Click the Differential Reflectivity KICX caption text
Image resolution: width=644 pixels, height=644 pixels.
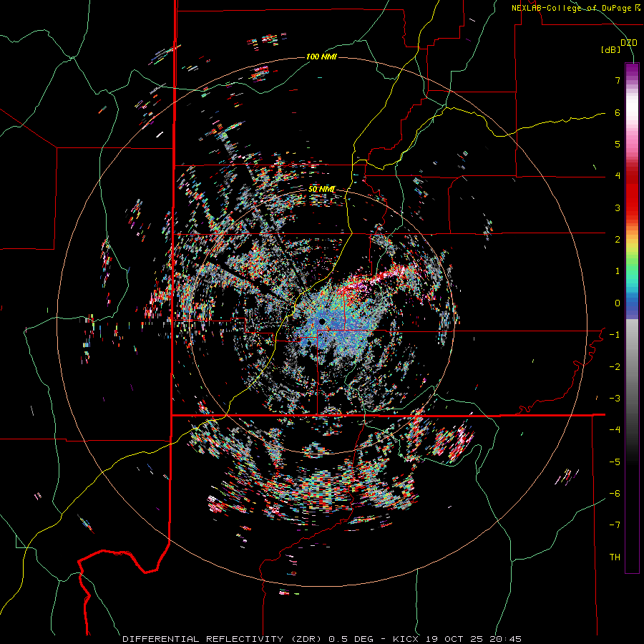click(322, 639)
